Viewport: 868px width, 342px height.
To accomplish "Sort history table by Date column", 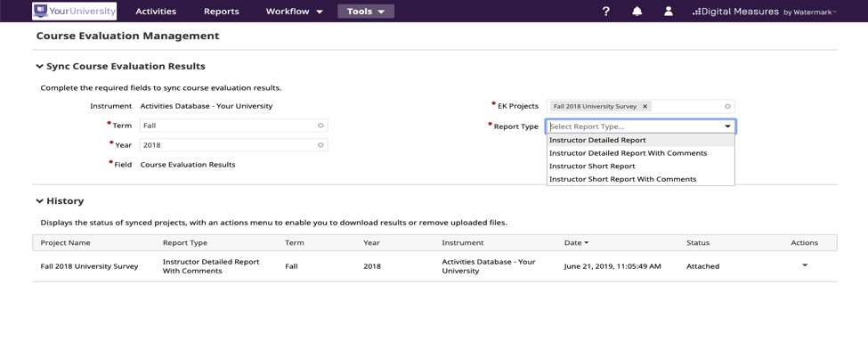I will point(576,242).
